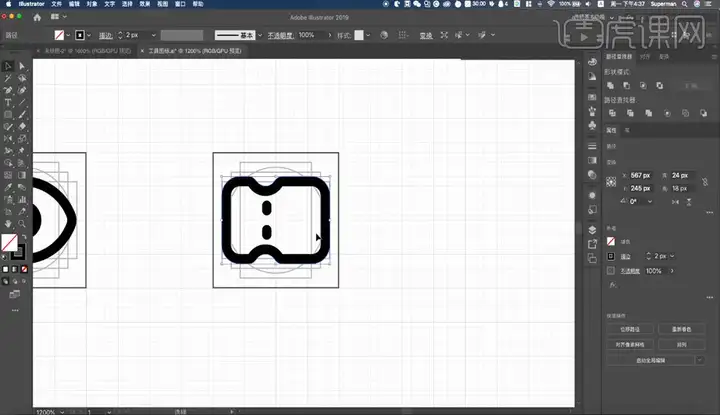
Task: Open fill color dropdown in control bar
Action: pyautogui.click(x=68, y=35)
